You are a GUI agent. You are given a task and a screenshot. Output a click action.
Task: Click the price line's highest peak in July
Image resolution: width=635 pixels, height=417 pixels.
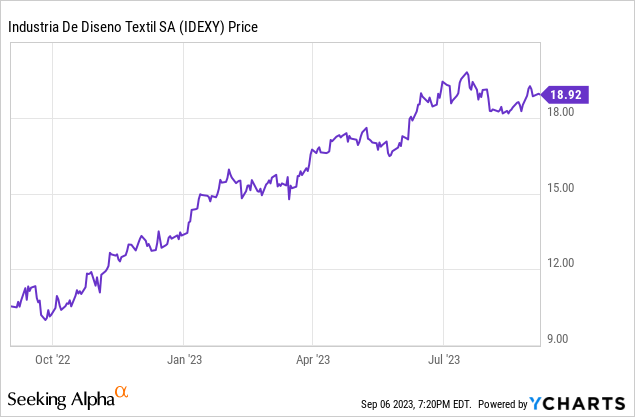click(465, 73)
